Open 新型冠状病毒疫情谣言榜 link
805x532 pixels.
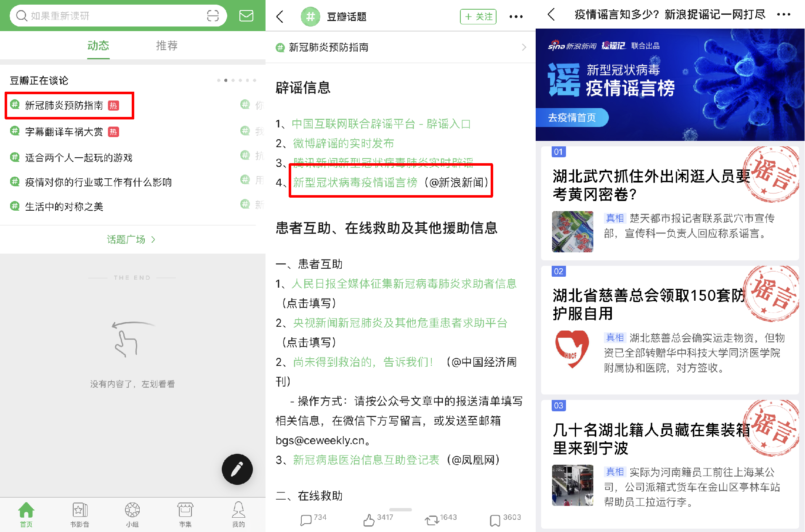tap(355, 182)
